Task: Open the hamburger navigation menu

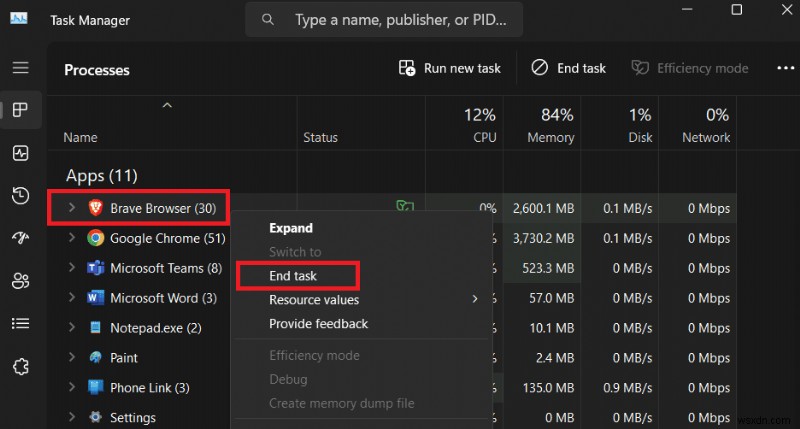Action: pos(20,67)
